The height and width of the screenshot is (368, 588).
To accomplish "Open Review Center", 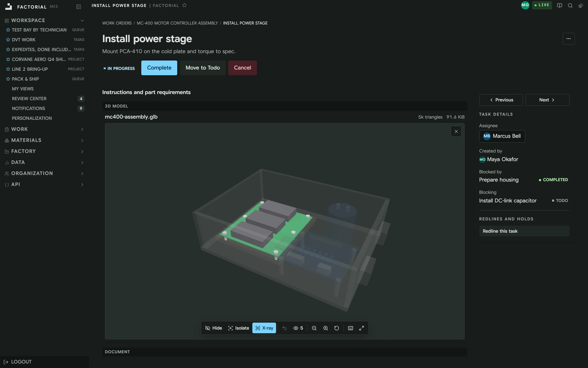I will tap(29, 99).
